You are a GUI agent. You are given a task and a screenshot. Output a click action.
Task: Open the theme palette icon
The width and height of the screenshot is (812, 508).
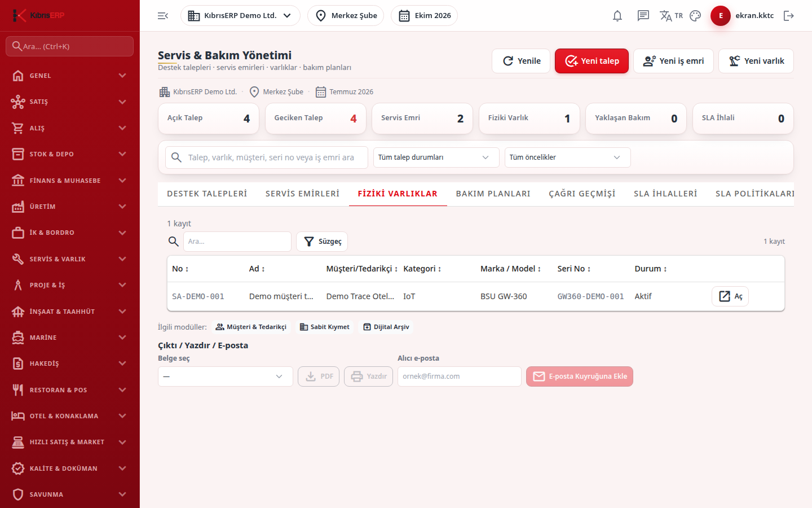tap(695, 16)
